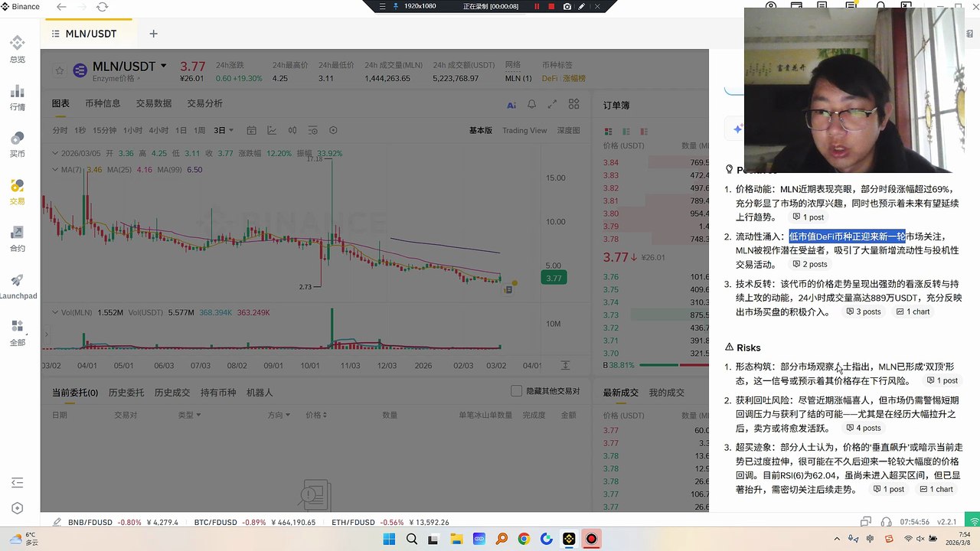Viewport: 980px width, 551px height.
Task: Open the 类型 filter dropdown
Action: pyautogui.click(x=190, y=415)
